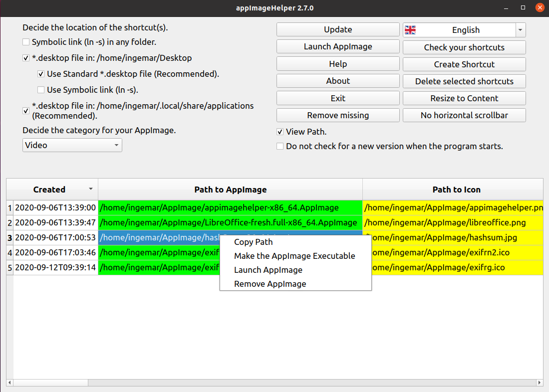Viewport: 549px width, 392px height.
Task: Select the appimagehelper-x86_64.AppImage path cell
Action: tap(231, 208)
